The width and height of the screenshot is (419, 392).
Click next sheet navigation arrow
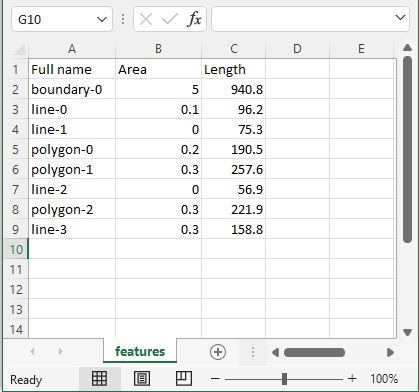pyautogui.click(x=60, y=351)
